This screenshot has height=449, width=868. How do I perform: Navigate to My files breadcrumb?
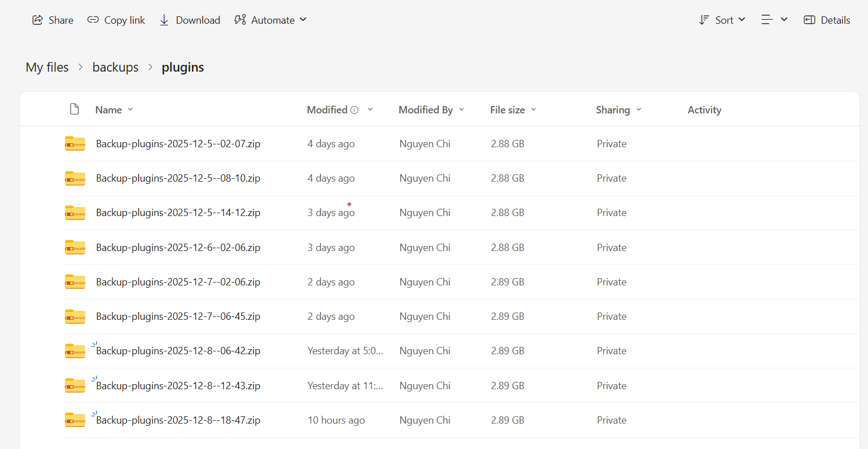[47, 68]
